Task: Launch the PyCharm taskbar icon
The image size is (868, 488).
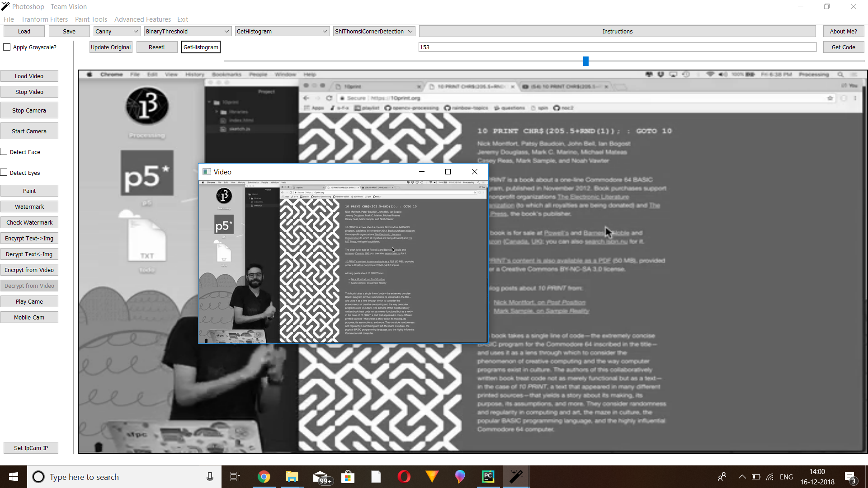Action: 488,477
